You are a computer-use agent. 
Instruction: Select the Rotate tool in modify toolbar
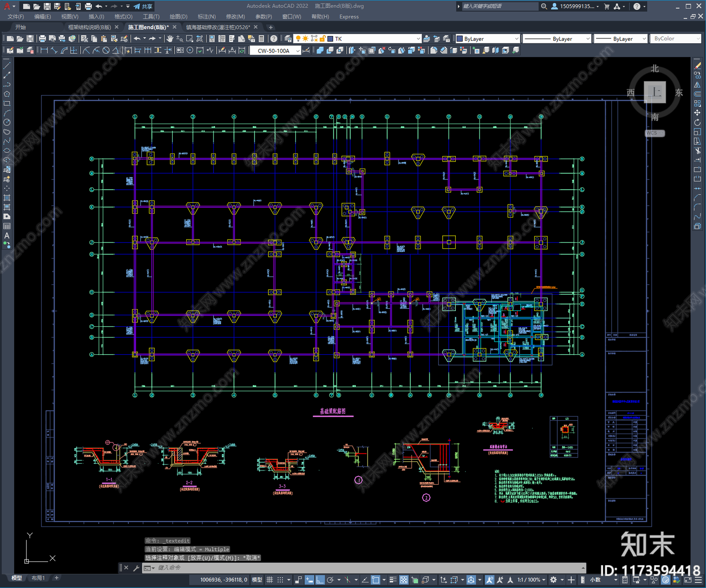click(x=697, y=122)
